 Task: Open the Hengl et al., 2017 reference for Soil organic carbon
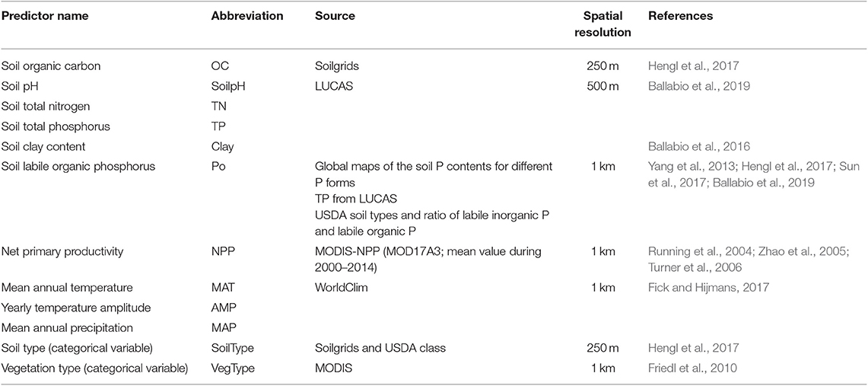[x=684, y=66]
